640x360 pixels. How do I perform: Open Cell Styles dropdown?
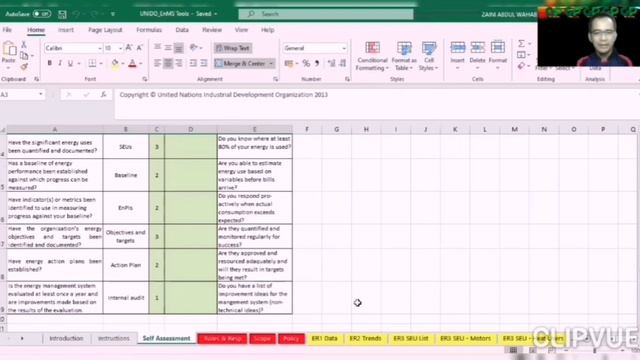point(429,56)
